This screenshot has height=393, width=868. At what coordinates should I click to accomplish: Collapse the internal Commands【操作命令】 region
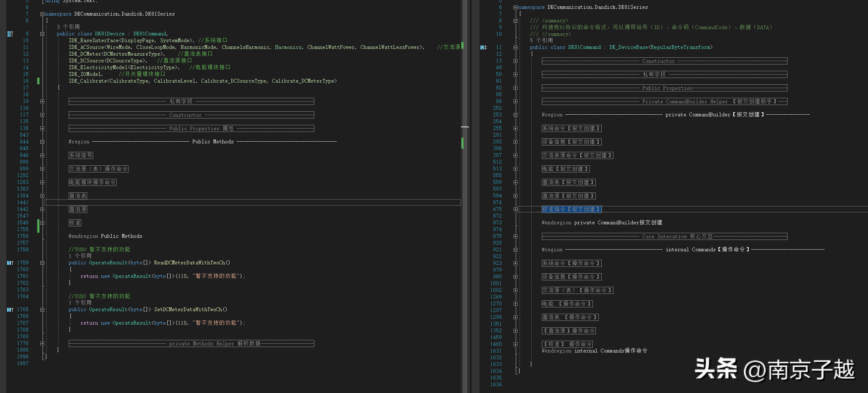pos(515,250)
